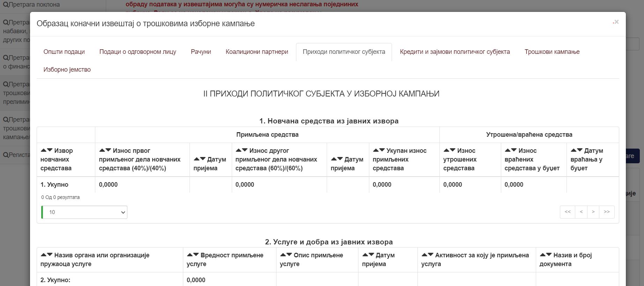This screenshot has height=286, width=644.
Task: Sort by Опис примљене услуге
Action: click(x=286, y=255)
